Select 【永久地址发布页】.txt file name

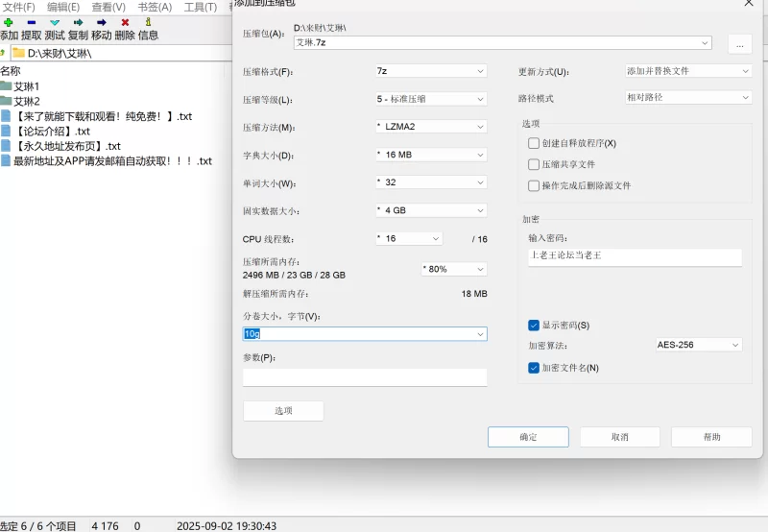point(67,146)
